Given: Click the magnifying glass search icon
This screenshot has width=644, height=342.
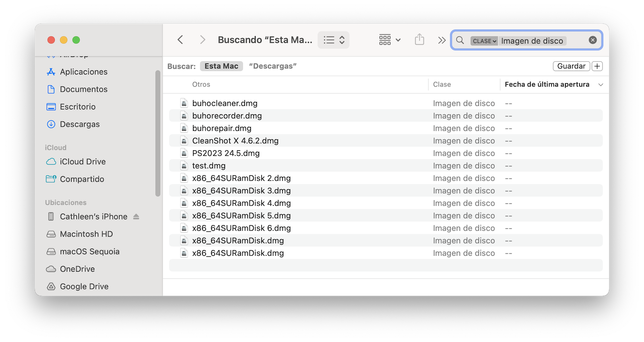Looking at the screenshot, I should [x=460, y=40].
